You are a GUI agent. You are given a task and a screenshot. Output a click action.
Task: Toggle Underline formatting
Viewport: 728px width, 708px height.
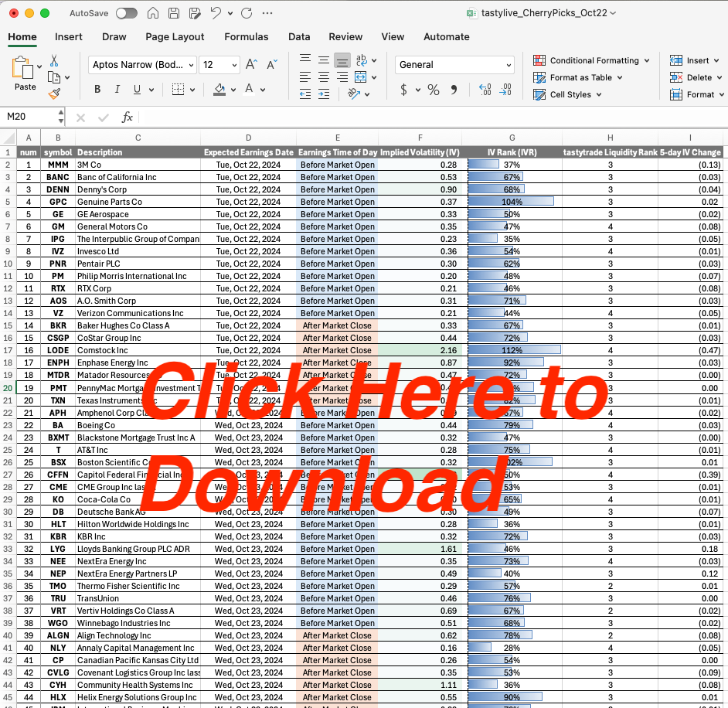coord(137,89)
